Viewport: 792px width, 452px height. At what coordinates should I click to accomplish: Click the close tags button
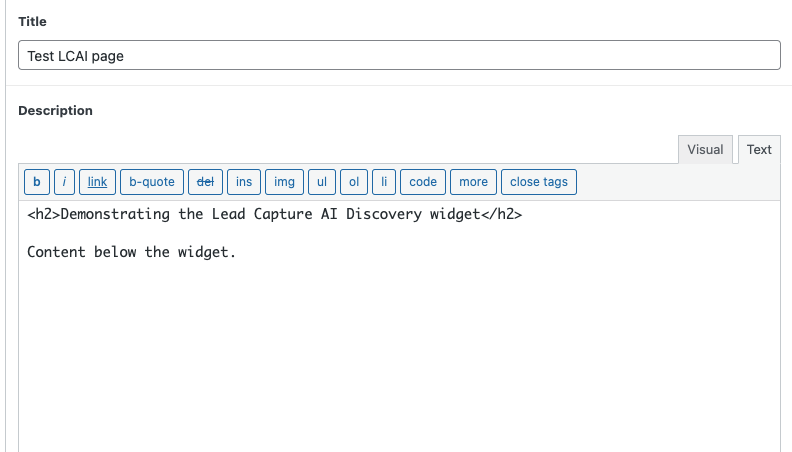tap(539, 182)
